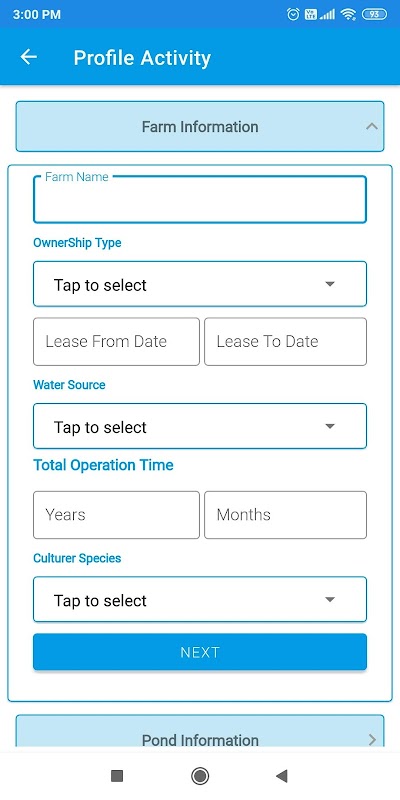The width and height of the screenshot is (400, 800).
Task: Tap the battery indicator icon
Action: tap(374, 14)
